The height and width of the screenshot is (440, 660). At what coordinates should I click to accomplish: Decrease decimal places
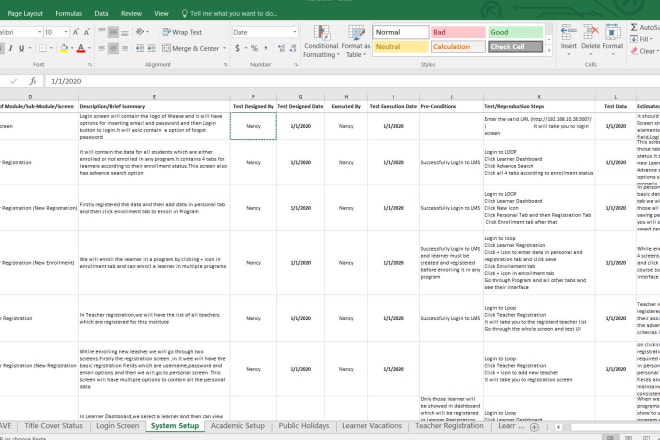click(x=293, y=48)
